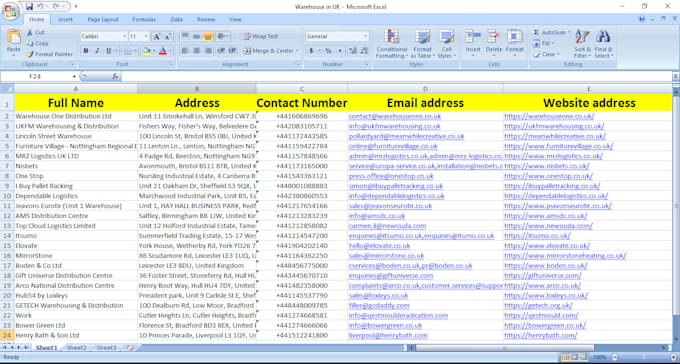The image size is (680, 364).
Task: Switch to the Page Layout tab
Action: coord(103,20)
